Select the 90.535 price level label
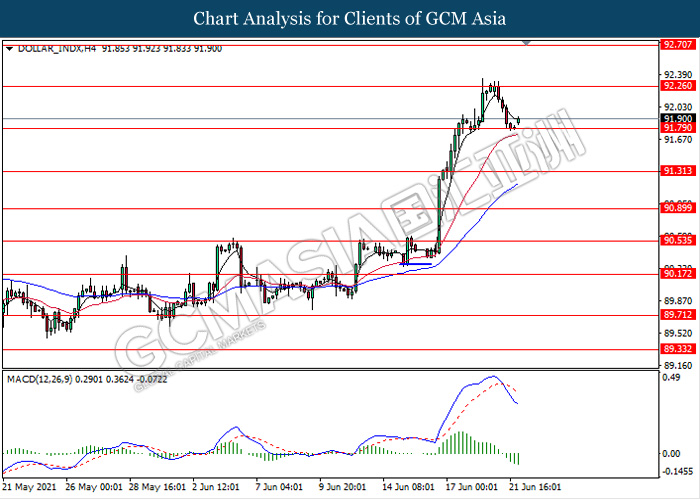 coord(678,241)
